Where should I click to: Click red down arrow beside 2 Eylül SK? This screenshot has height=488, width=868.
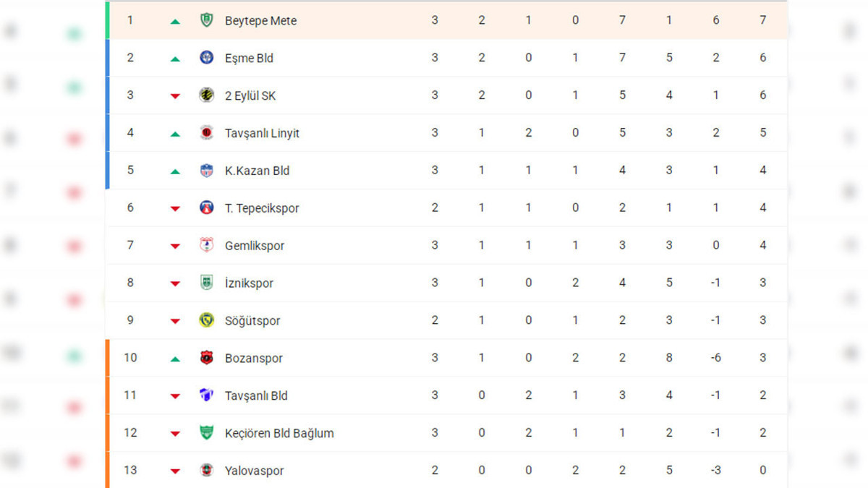point(174,96)
